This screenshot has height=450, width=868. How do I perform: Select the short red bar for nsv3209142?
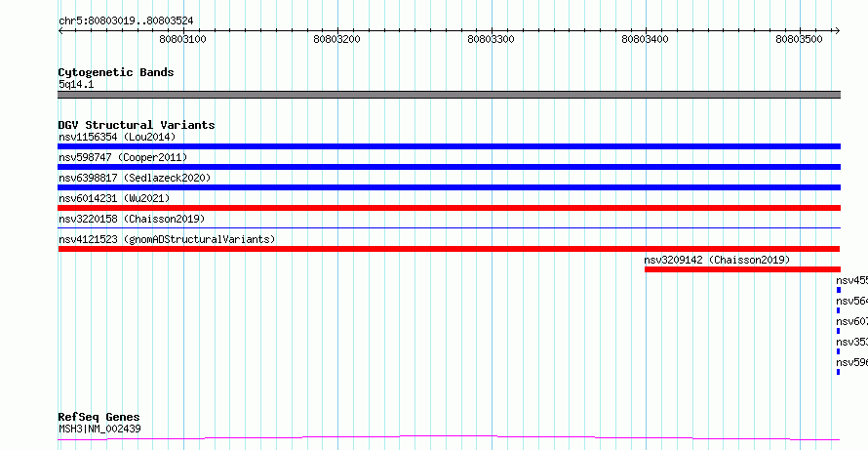coord(742,269)
